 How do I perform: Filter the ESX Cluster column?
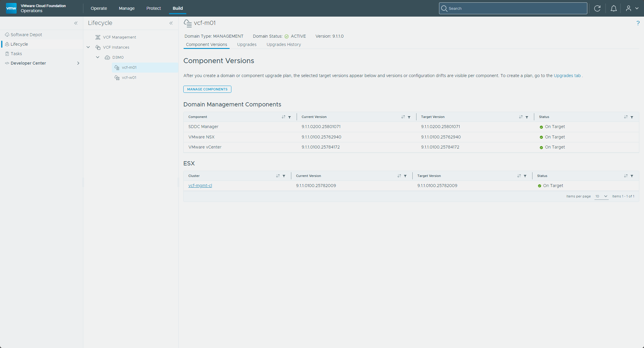[x=284, y=176]
